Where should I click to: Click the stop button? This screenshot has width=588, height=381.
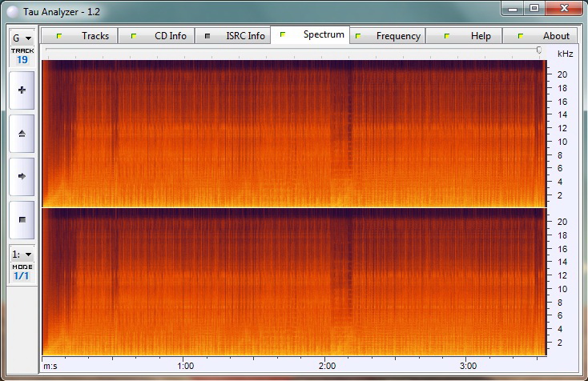tap(22, 220)
